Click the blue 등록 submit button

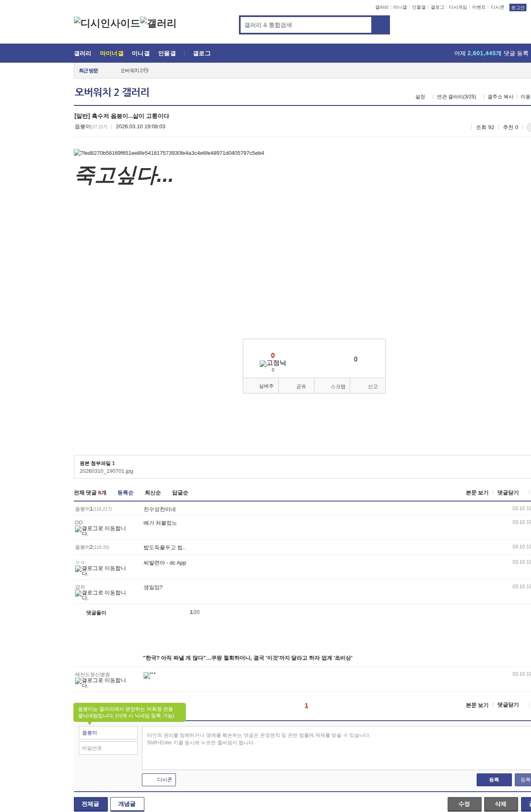tap(494, 780)
